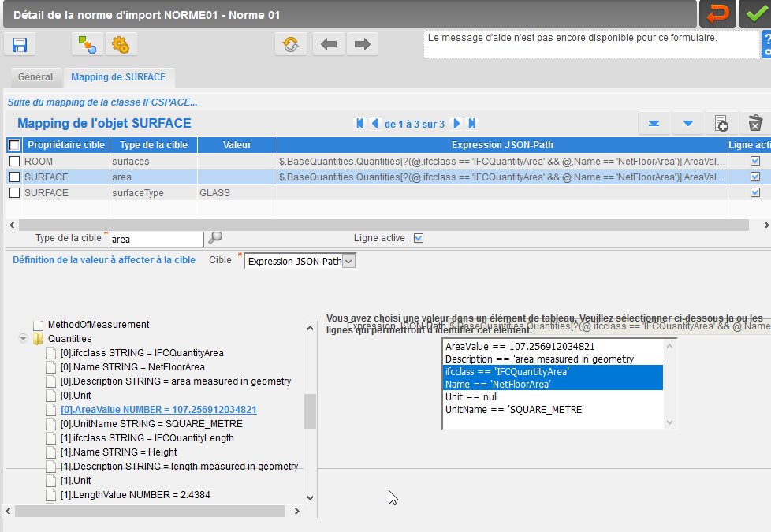Collapse the Quantities tree folder
Viewport: 771px width, 532px height.
point(23,338)
